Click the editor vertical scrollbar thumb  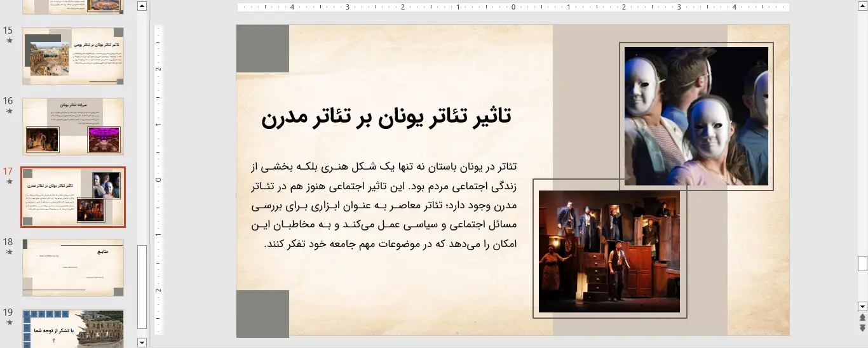pyautogui.click(x=862, y=263)
